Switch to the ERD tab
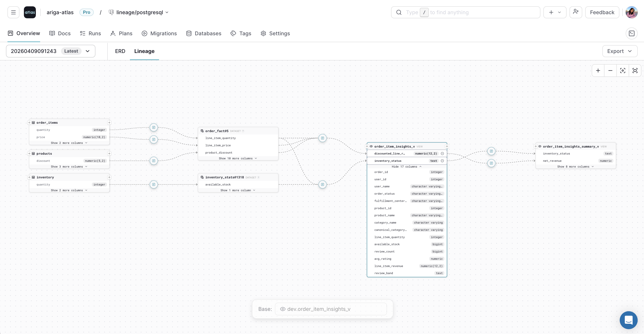 120,51
